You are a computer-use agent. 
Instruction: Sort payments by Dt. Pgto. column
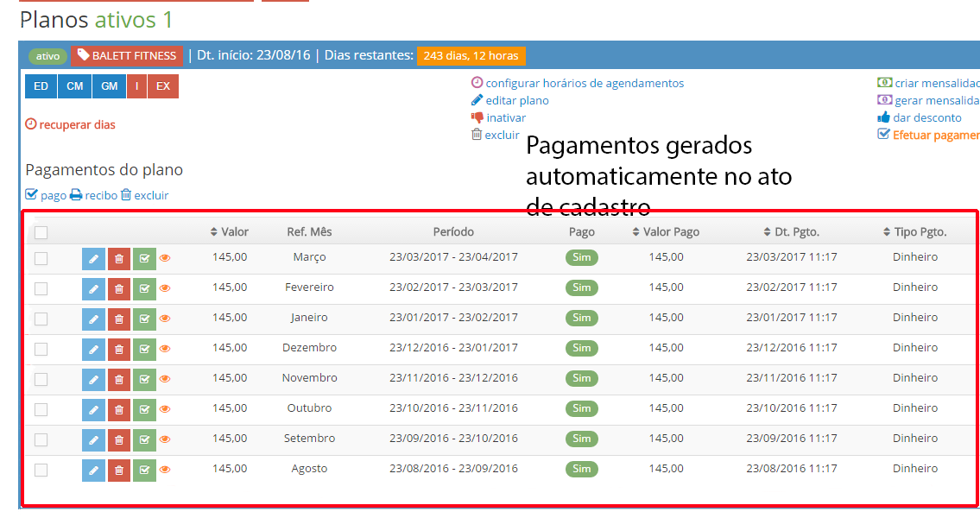tap(792, 232)
